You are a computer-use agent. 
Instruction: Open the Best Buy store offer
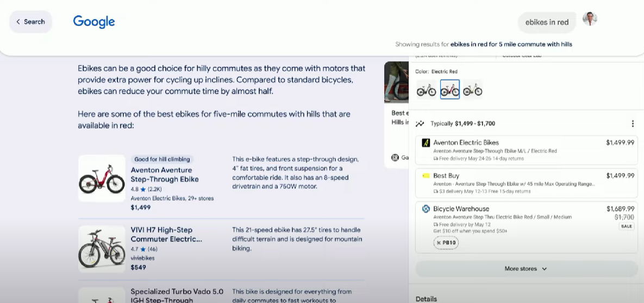(526, 183)
